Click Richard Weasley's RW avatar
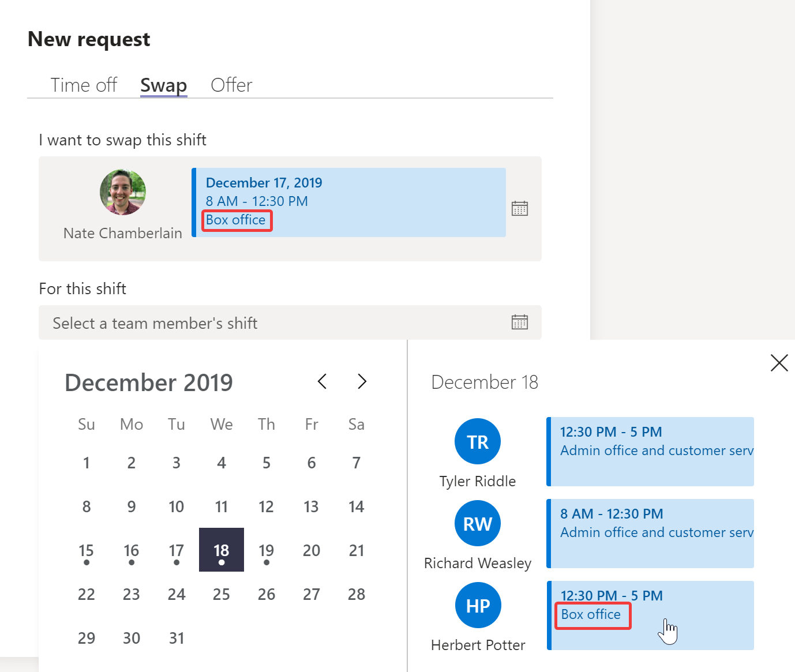The image size is (795, 672). point(477,523)
